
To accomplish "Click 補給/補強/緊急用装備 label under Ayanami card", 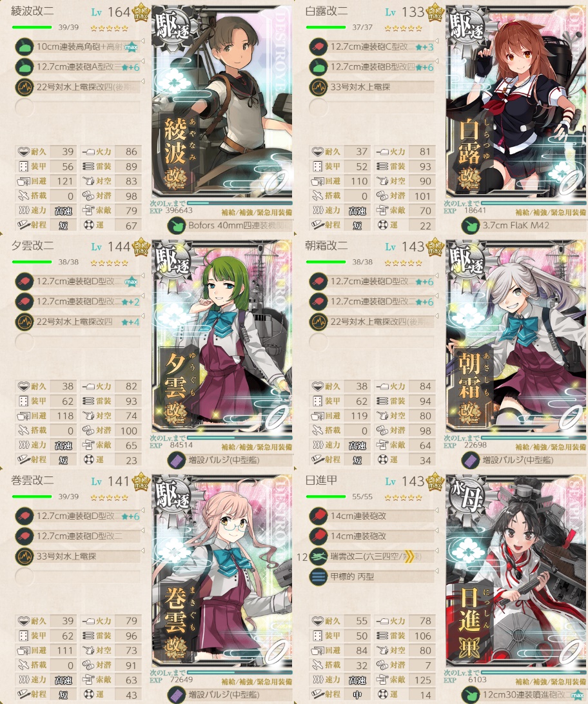I will [257, 212].
